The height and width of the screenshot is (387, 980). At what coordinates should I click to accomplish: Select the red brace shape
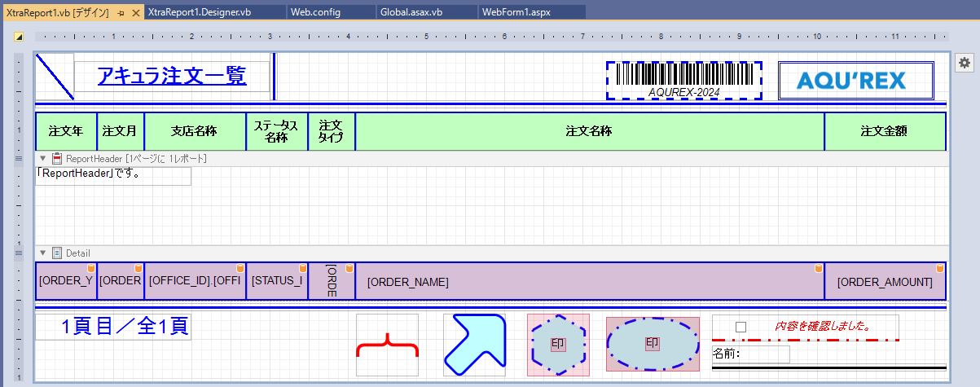[x=387, y=345]
